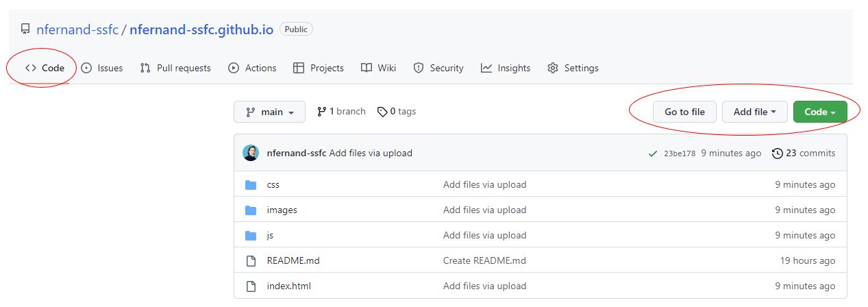Click the green commit status checkmark

tap(653, 153)
